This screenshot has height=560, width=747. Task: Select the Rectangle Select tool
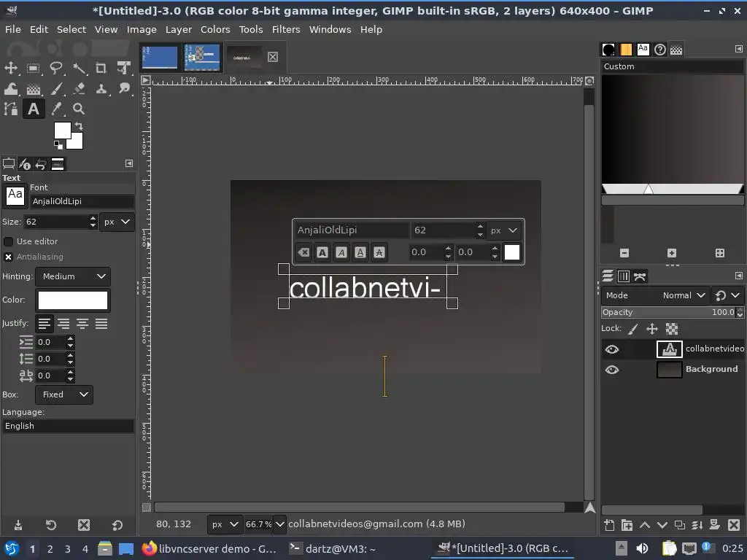pos(33,68)
